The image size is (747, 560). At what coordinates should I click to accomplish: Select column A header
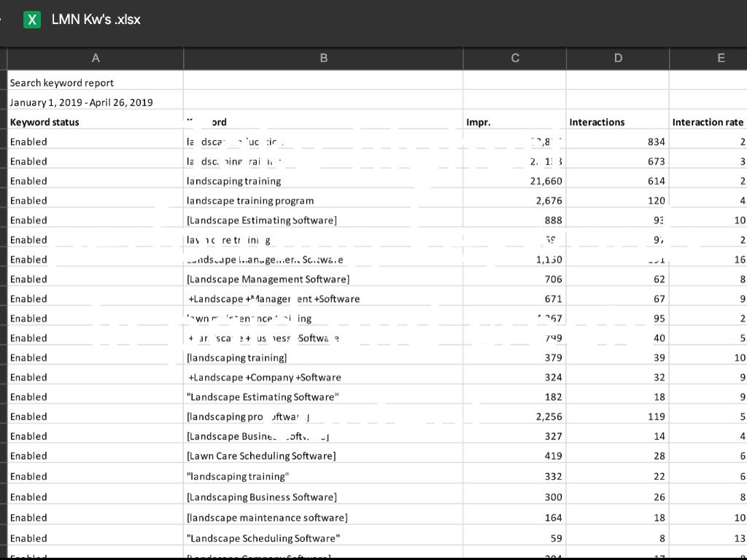pyautogui.click(x=96, y=58)
